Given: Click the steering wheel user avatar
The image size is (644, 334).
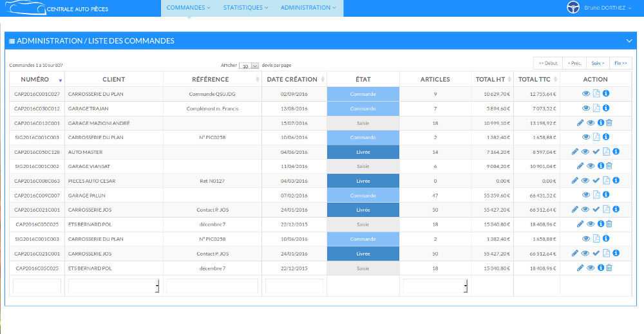Looking at the screenshot, I should 573,7.
